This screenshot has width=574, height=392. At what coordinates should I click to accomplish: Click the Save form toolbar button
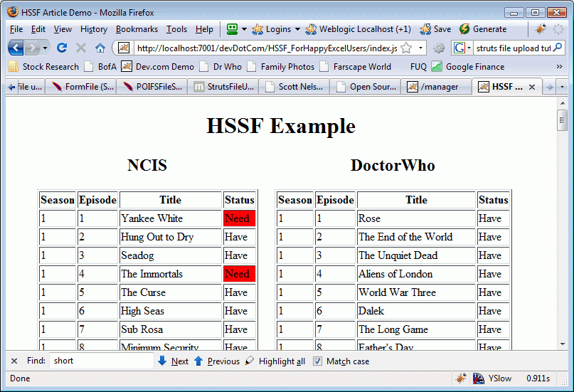[x=435, y=29]
